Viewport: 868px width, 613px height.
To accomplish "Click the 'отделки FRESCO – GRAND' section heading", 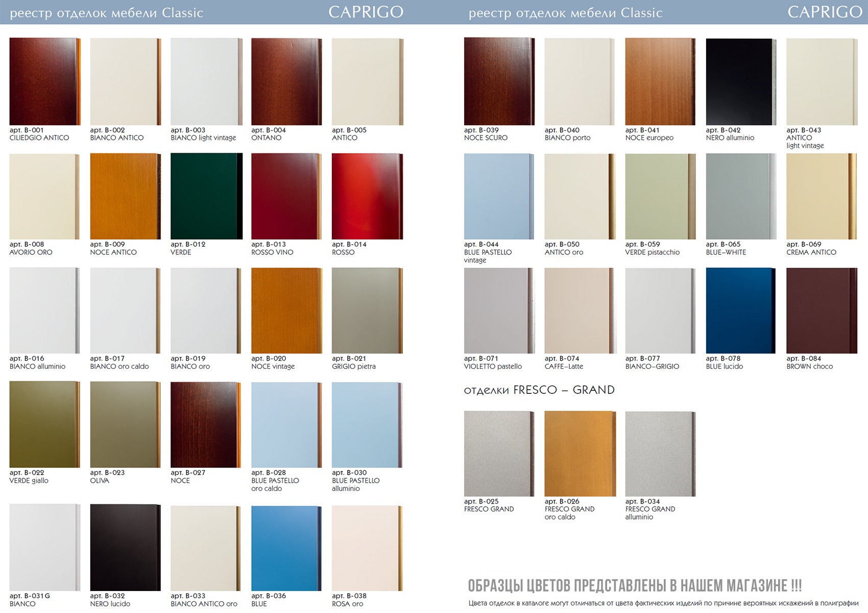I will pos(539,390).
